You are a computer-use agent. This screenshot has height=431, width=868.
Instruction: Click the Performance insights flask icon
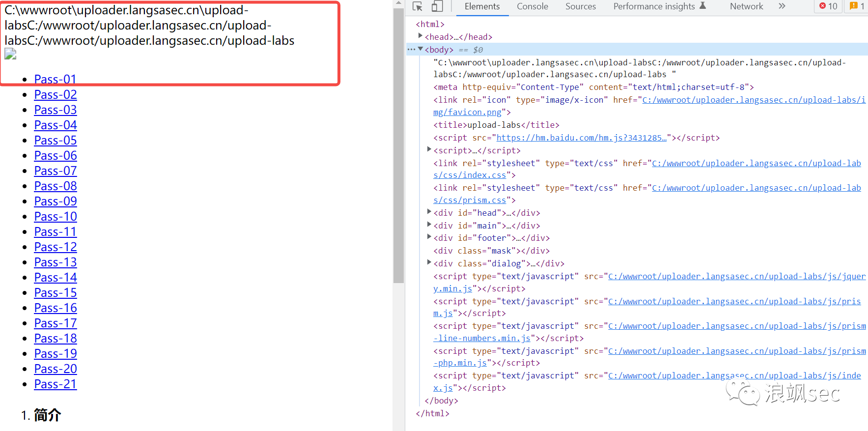coord(702,6)
